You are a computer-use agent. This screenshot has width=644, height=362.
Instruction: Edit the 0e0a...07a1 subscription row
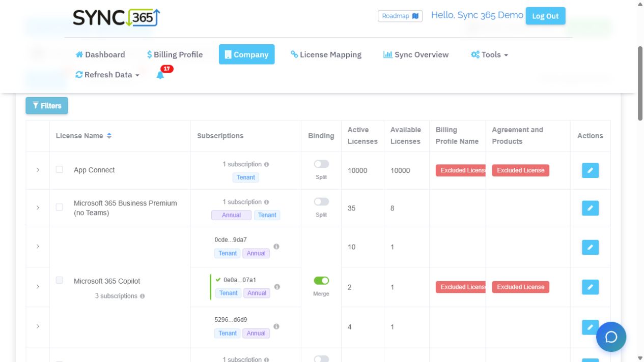coord(590,287)
